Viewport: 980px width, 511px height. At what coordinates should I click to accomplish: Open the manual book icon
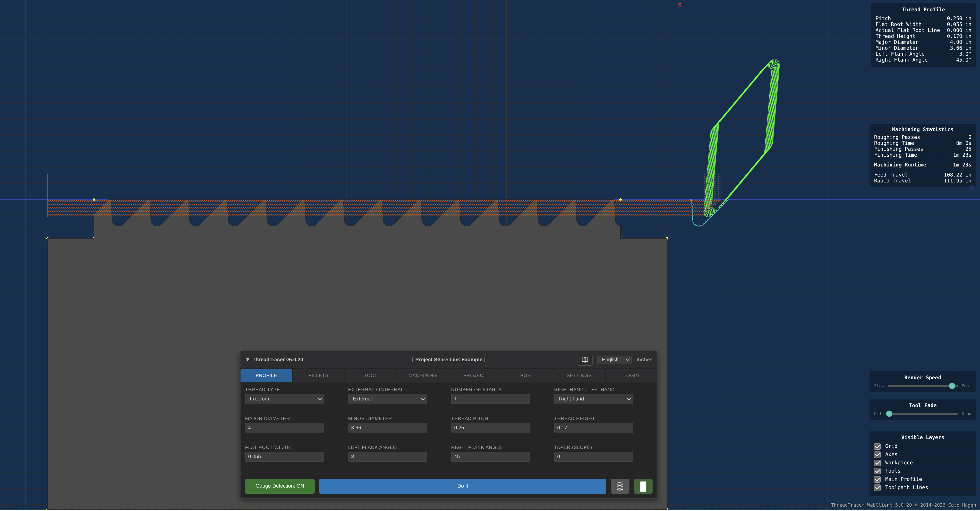(585, 359)
